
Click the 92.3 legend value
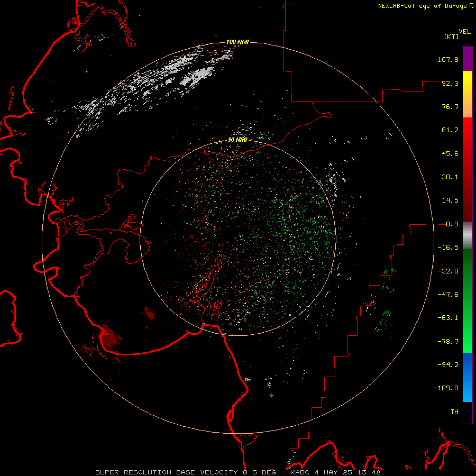[450, 83]
